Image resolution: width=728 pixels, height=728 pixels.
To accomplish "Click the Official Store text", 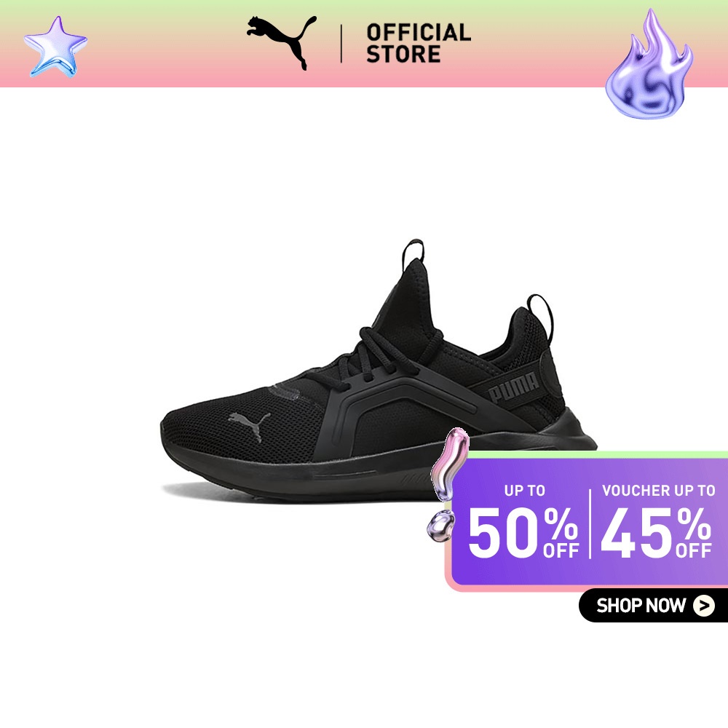I will 419,43.
